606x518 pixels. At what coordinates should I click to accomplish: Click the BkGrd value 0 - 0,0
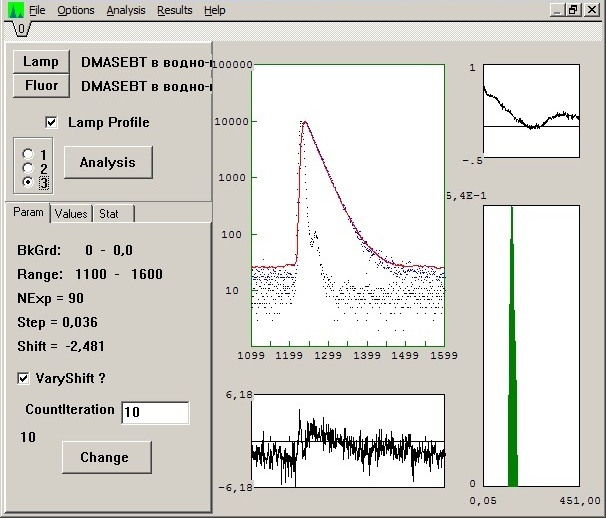[x=109, y=250]
